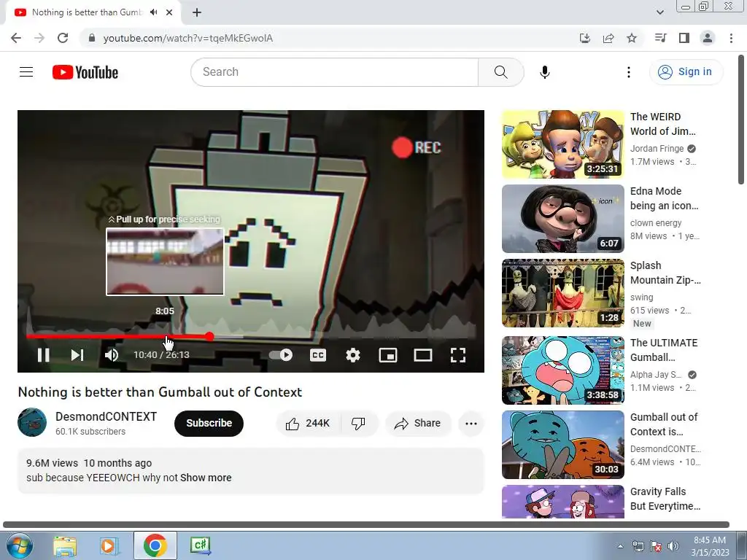Click the horizontal page scrollbar

(366, 525)
